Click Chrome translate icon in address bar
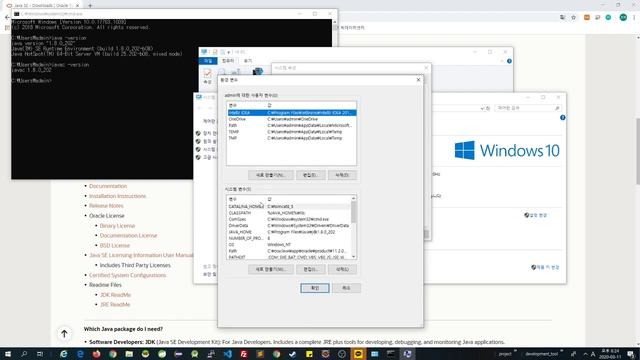640x360 pixels. (x=562, y=18)
